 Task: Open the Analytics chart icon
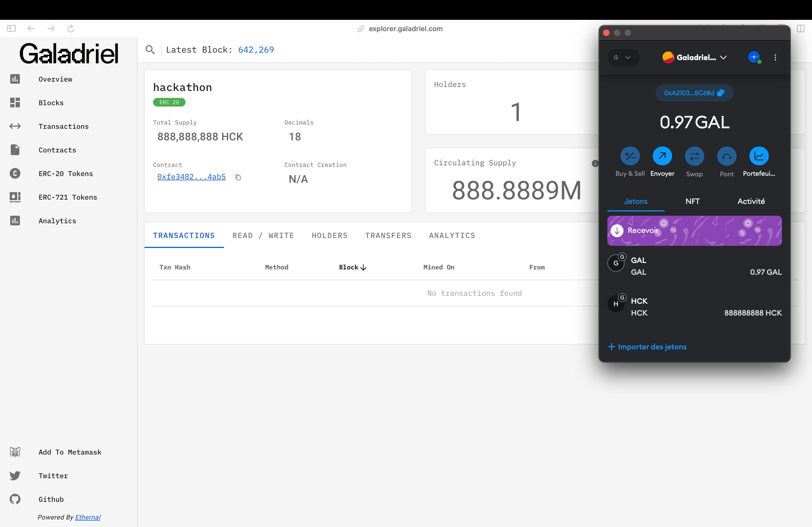click(x=15, y=221)
